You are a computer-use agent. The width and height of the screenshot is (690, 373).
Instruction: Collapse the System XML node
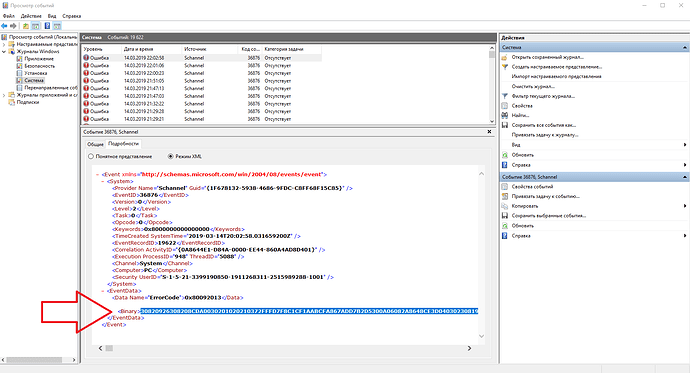[103, 181]
